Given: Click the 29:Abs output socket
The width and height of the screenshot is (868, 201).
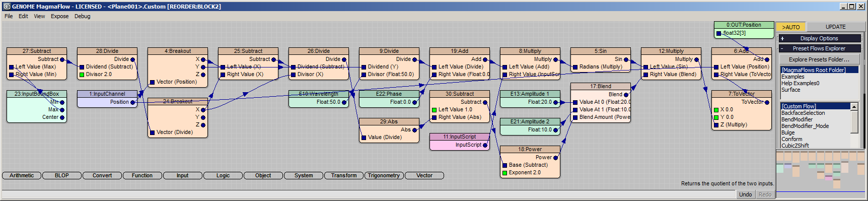Looking at the screenshot, I should (414, 130).
